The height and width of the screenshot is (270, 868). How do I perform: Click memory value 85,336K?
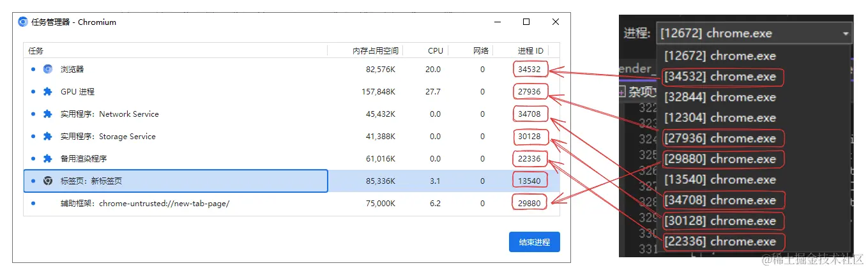(381, 181)
